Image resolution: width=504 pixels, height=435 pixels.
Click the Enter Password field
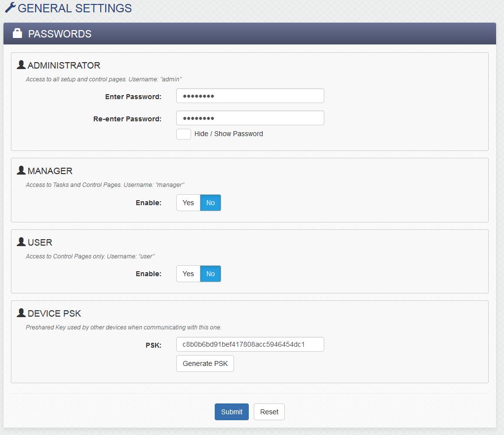coord(250,95)
